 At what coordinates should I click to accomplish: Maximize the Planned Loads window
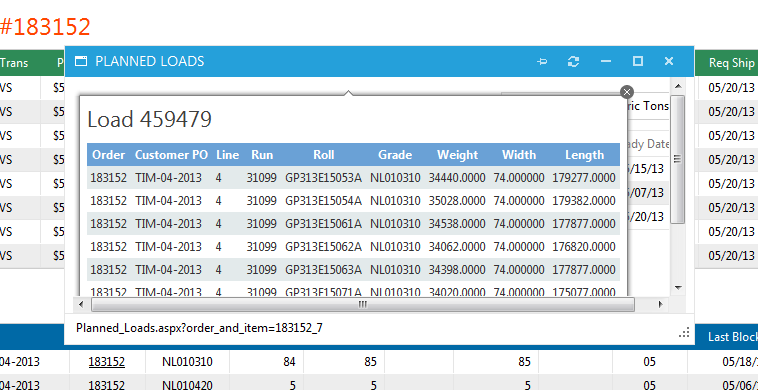[x=638, y=61]
